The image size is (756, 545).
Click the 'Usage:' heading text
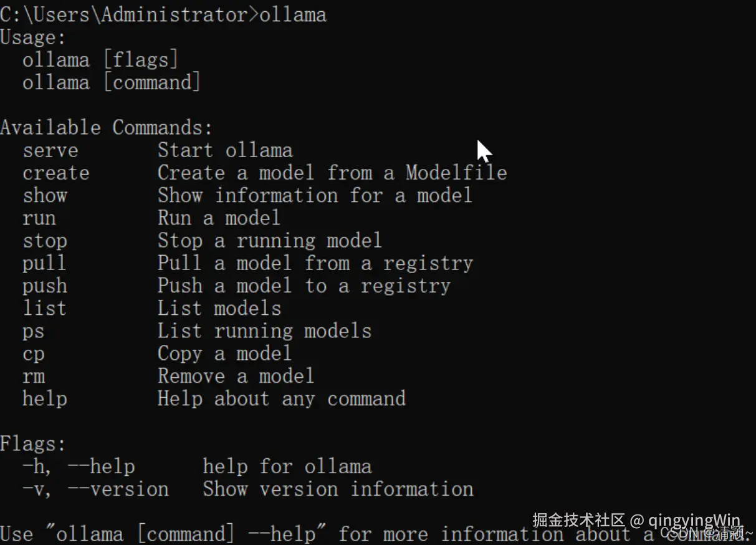(x=33, y=37)
